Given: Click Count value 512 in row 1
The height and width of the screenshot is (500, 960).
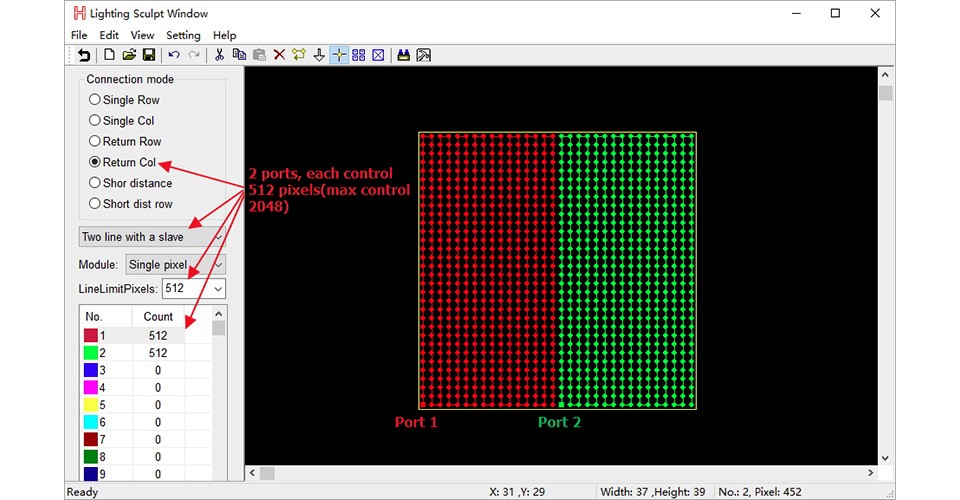Looking at the screenshot, I should (158, 335).
